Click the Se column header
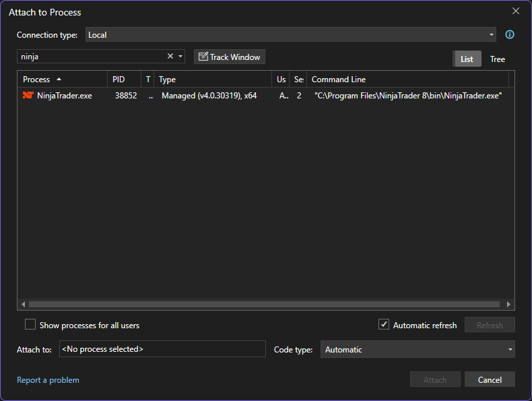Viewport: 532px width, 401px height. [298, 80]
